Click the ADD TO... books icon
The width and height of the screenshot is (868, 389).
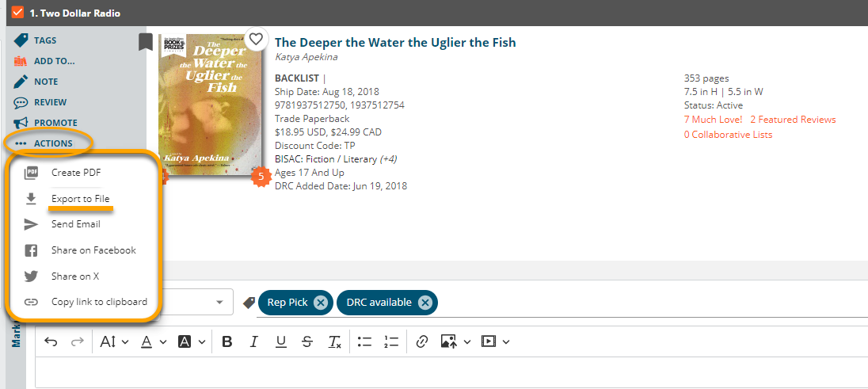tap(21, 61)
